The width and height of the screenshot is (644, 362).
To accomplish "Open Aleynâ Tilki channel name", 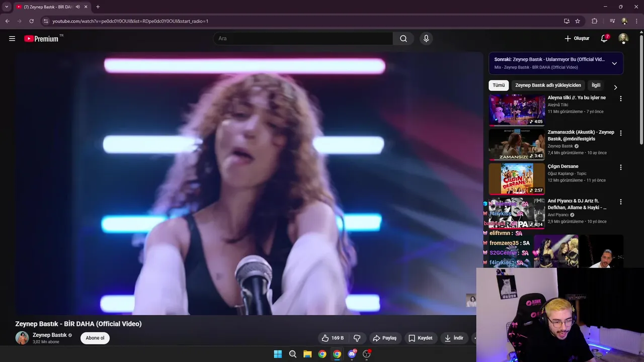I will coord(558,105).
